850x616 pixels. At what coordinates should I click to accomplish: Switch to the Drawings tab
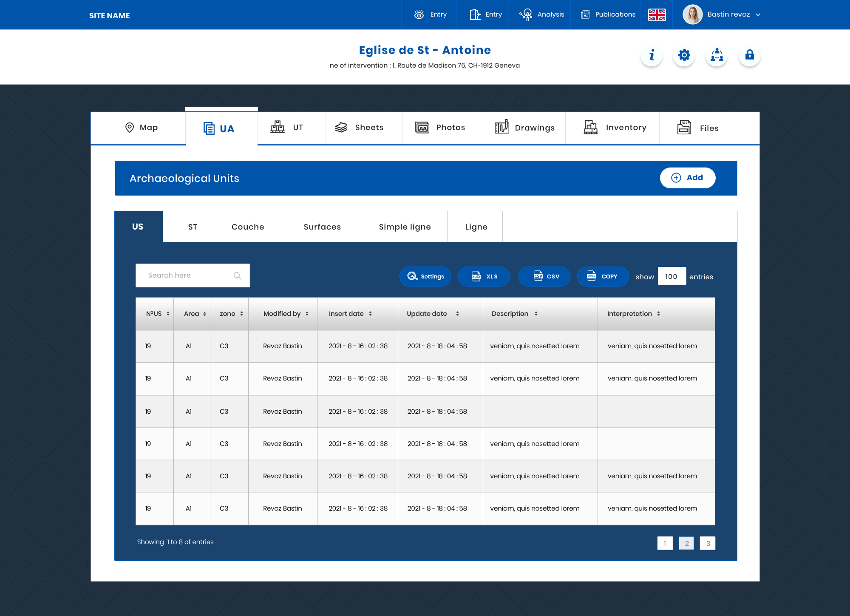[x=524, y=128]
